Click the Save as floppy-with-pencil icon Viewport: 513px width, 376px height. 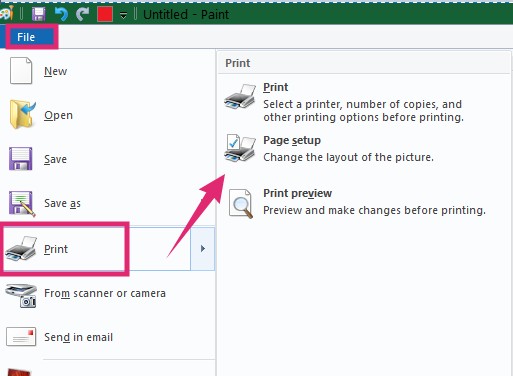coord(22,203)
